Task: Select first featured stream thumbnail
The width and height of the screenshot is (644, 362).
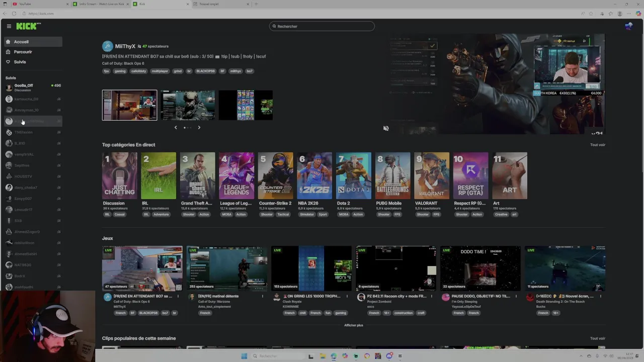Action: pos(130,105)
